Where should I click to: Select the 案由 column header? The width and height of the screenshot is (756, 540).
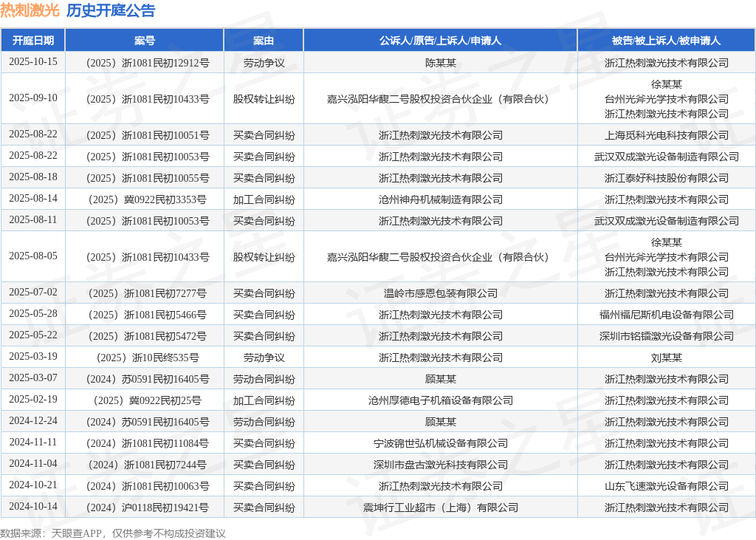pos(264,41)
